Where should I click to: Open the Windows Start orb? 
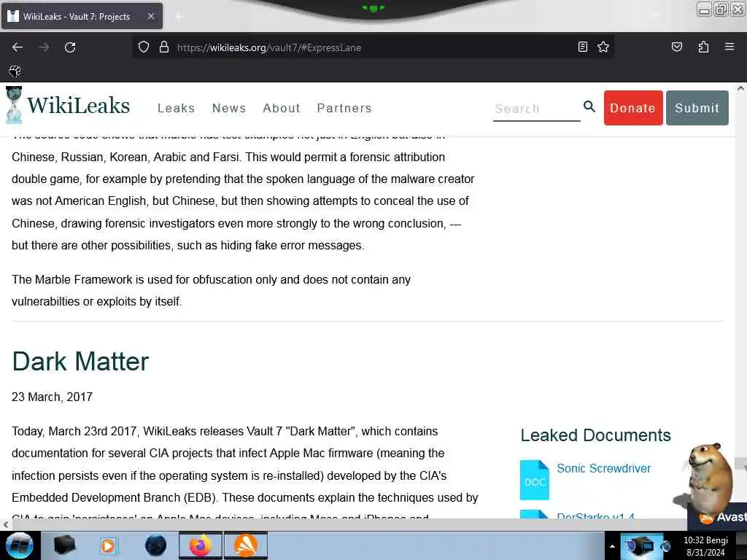pos(20,545)
